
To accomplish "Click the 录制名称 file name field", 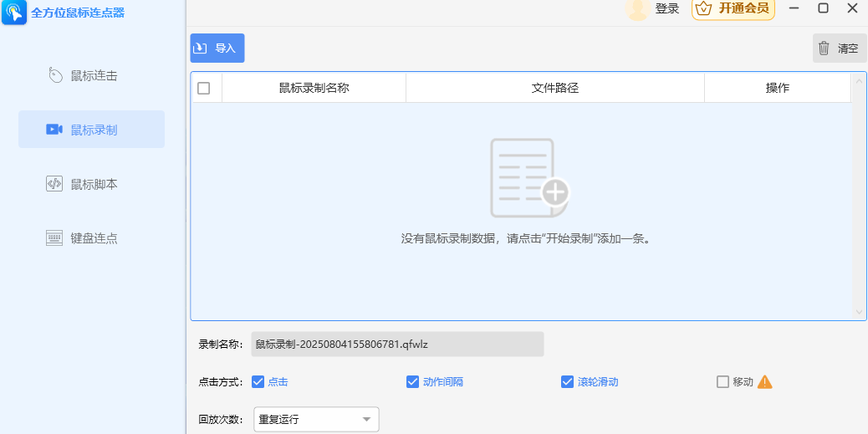I will coord(397,345).
